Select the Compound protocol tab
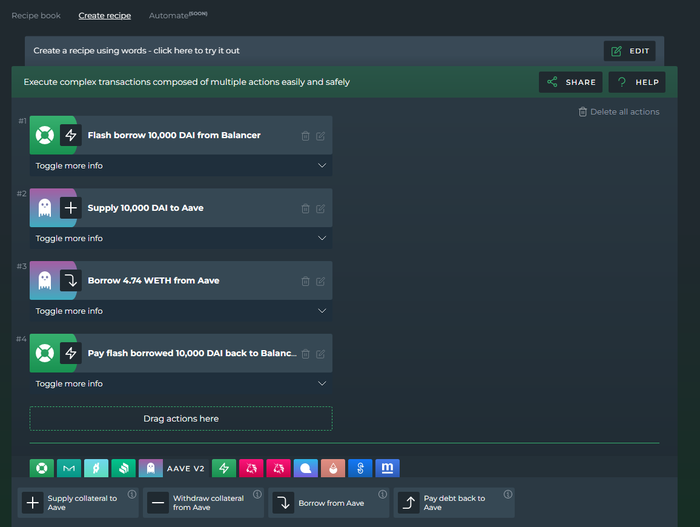This screenshot has height=527, width=700. tap(124, 468)
